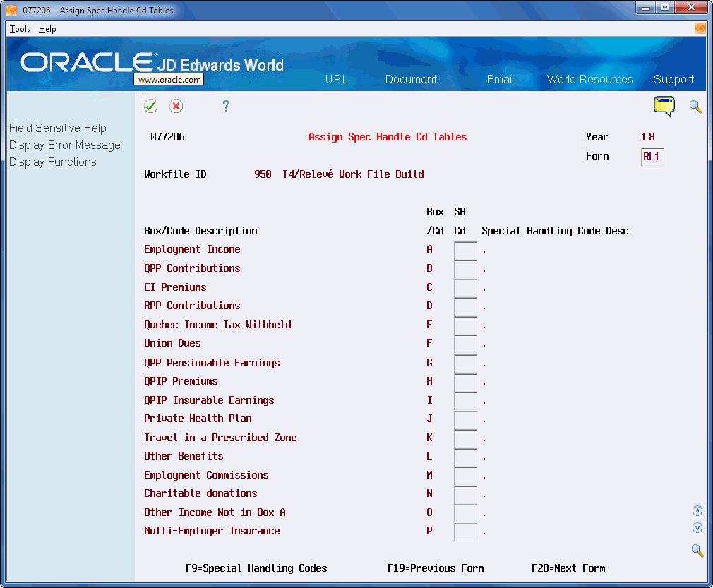
Task: Select Field Sensitive Help
Action: [58, 128]
